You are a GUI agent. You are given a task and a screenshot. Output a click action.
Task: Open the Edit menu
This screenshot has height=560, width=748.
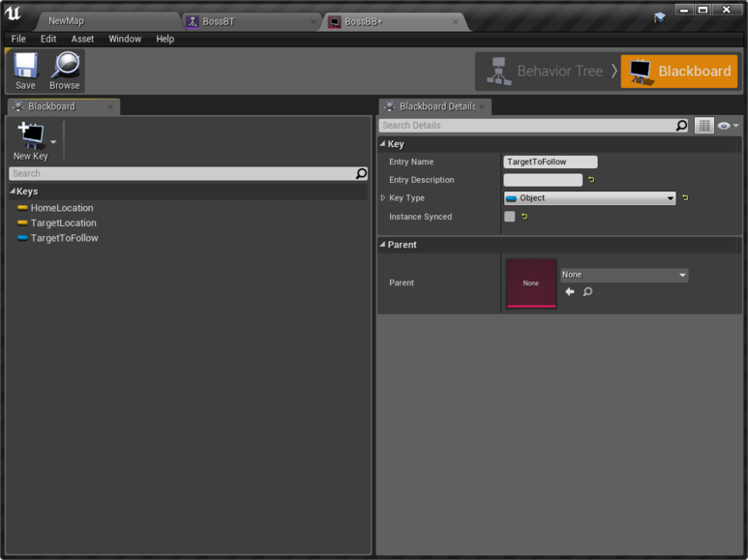pyautogui.click(x=48, y=39)
